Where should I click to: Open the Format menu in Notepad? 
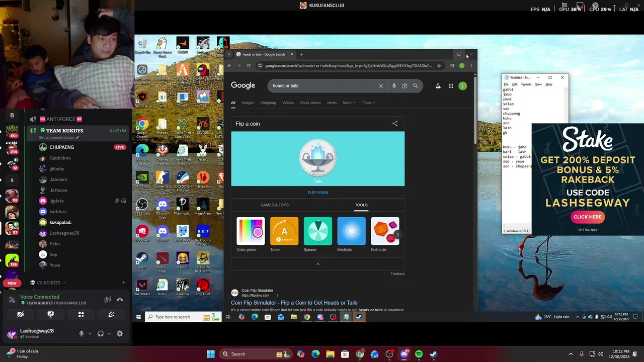pos(526,84)
